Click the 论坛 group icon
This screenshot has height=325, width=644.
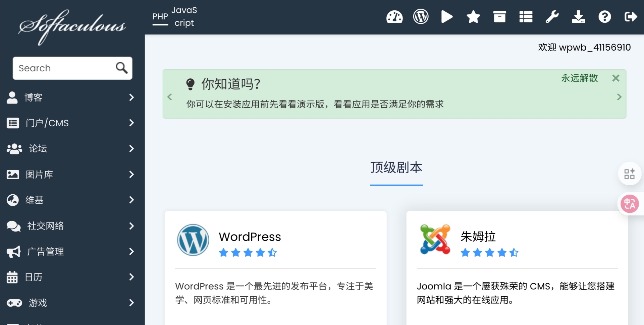tap(14, 149)
